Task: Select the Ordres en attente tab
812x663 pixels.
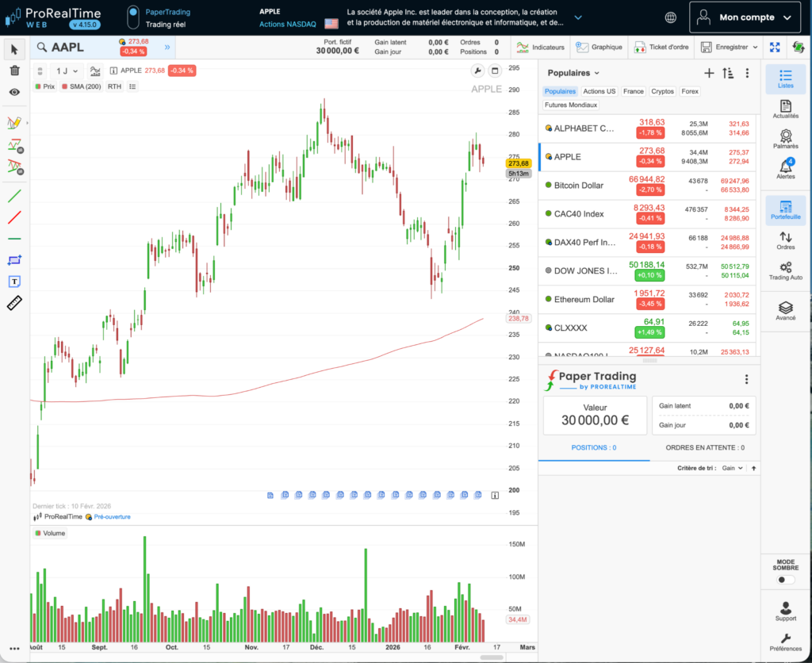Action: coord(705,447)
